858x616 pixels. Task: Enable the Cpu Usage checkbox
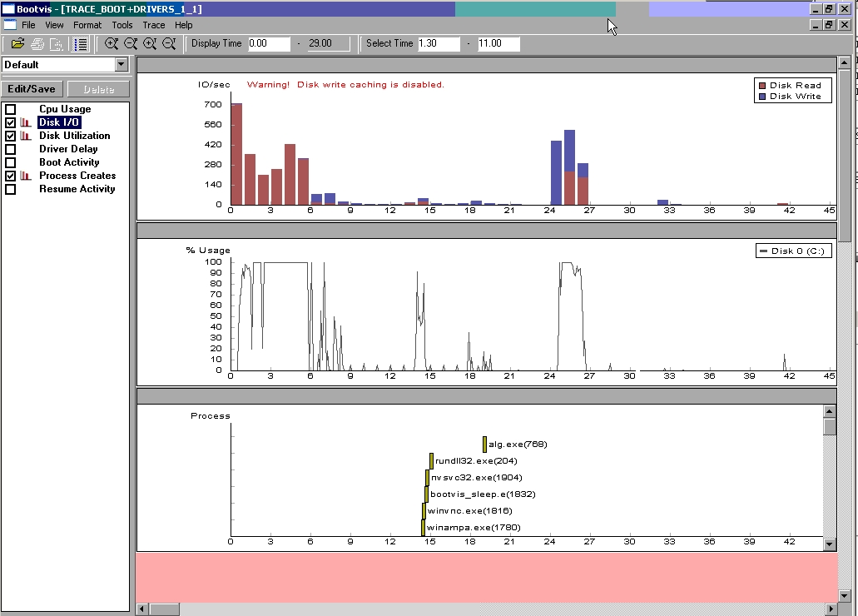point(11,109)
